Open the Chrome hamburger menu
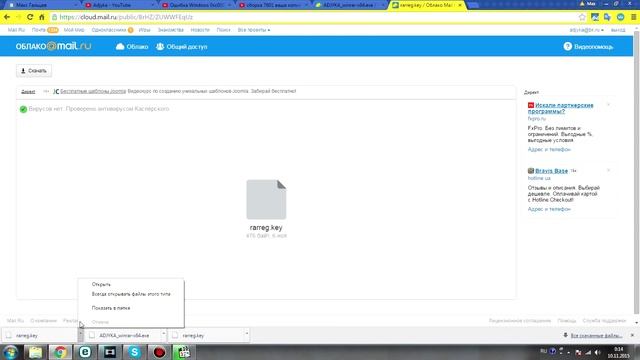 pos(633,17)
